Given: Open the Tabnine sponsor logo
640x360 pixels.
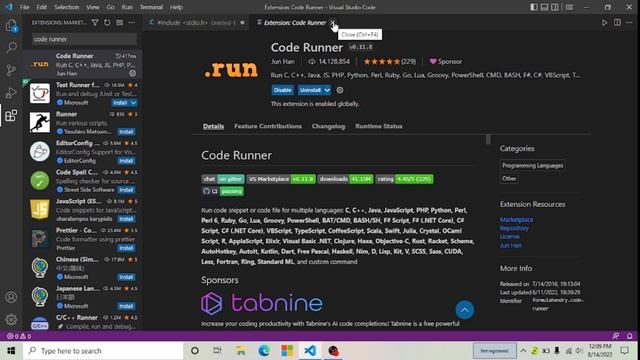Looking at the screenshot, I should click(x=262, y=303).
